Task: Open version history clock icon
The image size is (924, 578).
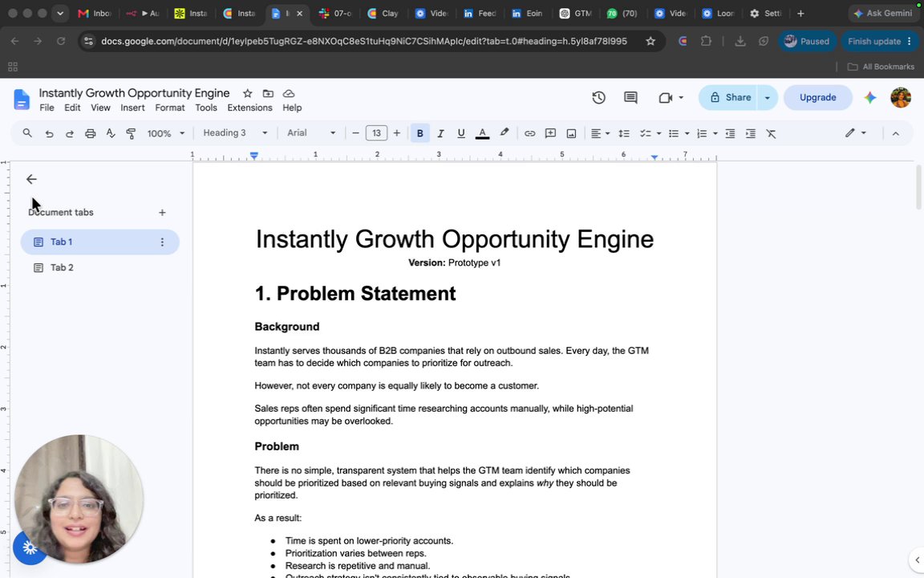Action: click(598, 97)
